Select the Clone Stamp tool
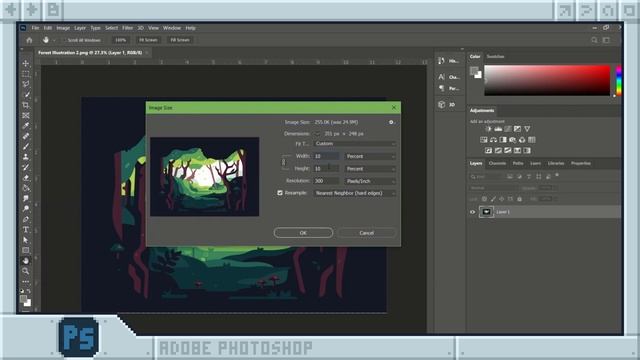This screenshot has height=360, width=640. point(26,157)
